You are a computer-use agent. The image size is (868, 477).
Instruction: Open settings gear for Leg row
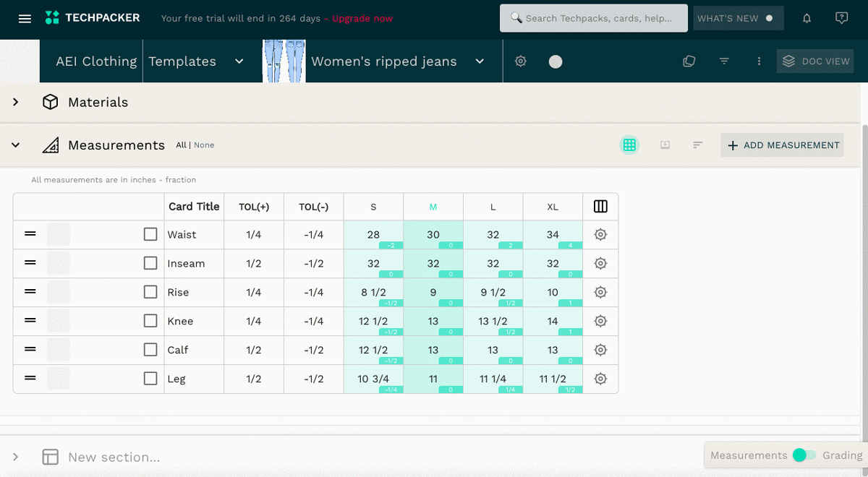coord(600,379)
